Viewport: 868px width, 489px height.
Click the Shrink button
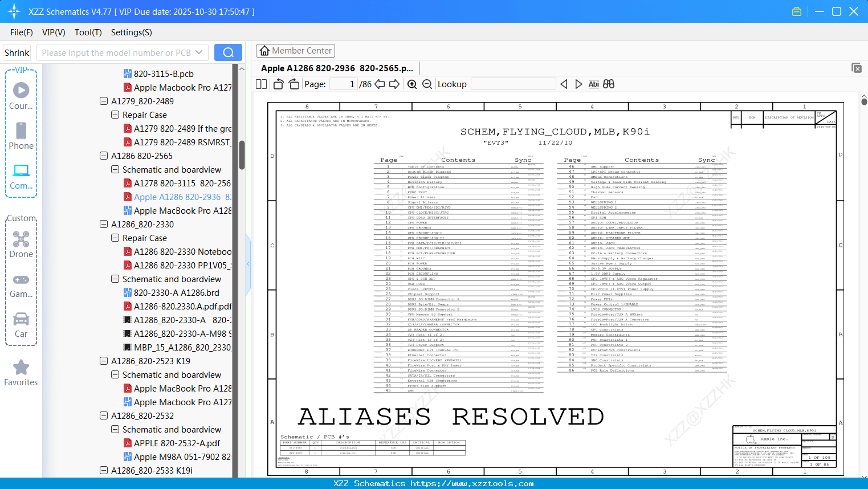(17, 52)
